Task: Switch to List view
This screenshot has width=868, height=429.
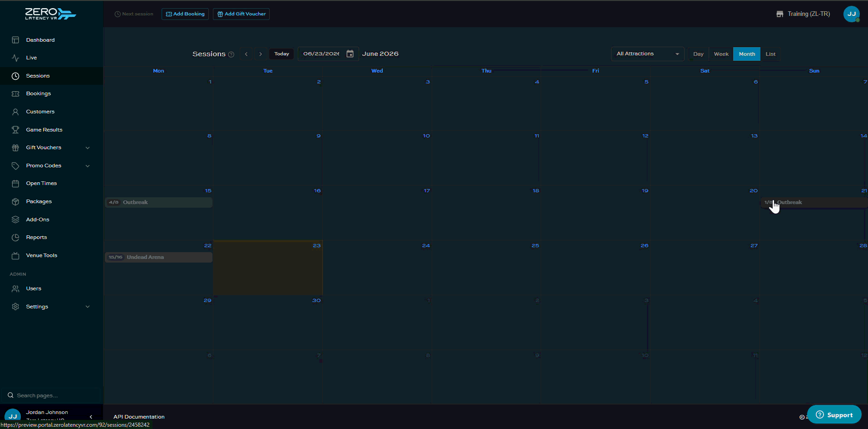Action: pyautogui.click(x=770, y=54)
